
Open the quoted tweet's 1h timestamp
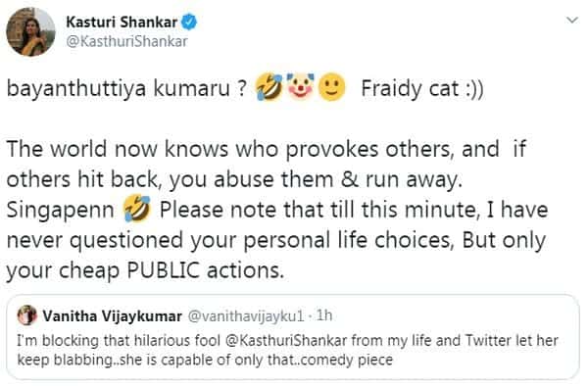324,315
